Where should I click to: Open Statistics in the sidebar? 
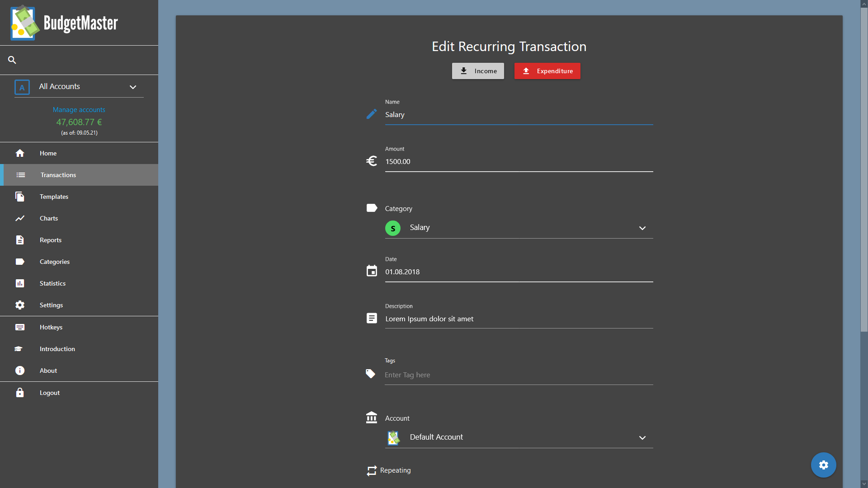tap(79, 283)
